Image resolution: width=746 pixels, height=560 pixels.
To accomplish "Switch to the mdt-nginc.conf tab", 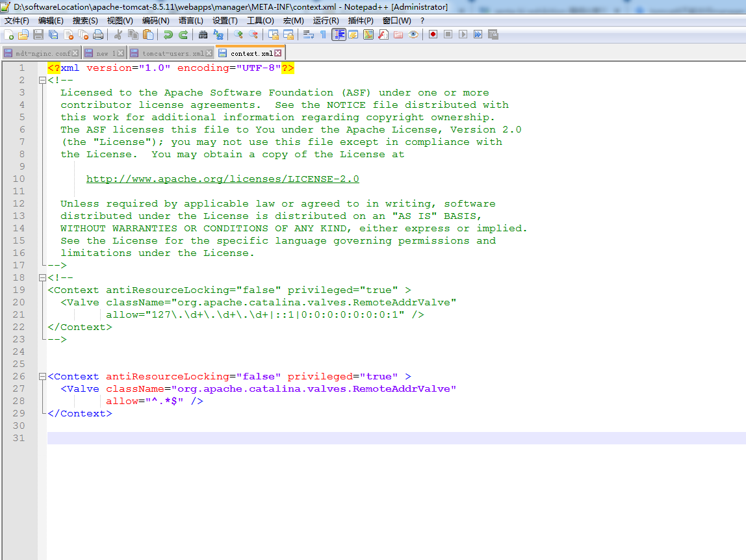I will coord(40,53).
